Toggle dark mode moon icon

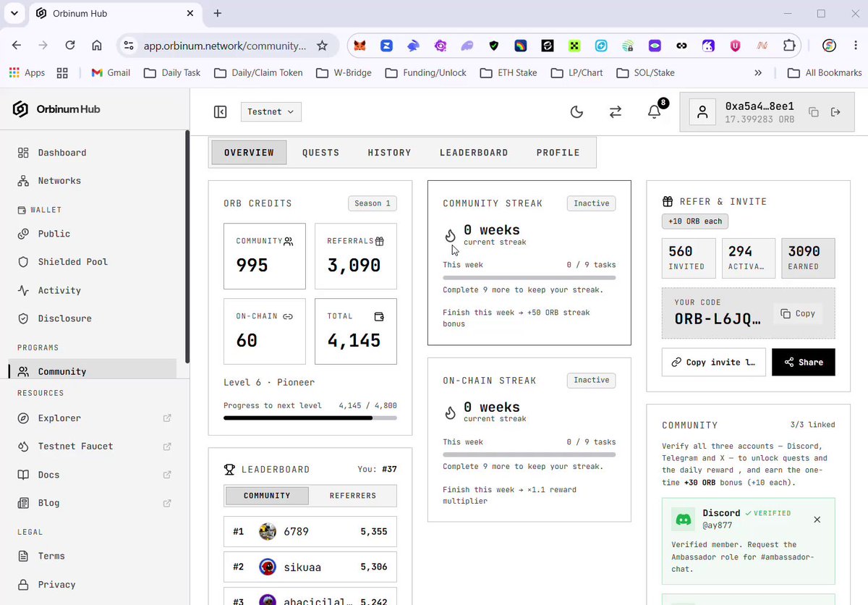point(576,112)
